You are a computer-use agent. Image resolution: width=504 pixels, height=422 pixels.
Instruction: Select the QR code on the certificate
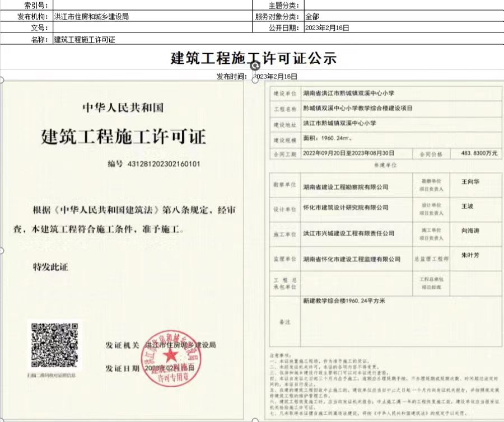click(x=55, y=345)
